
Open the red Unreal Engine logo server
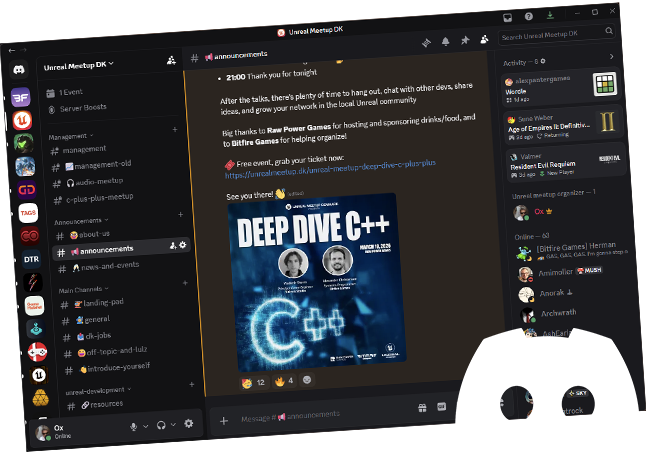pyautogui.click(x=22, y=120)
